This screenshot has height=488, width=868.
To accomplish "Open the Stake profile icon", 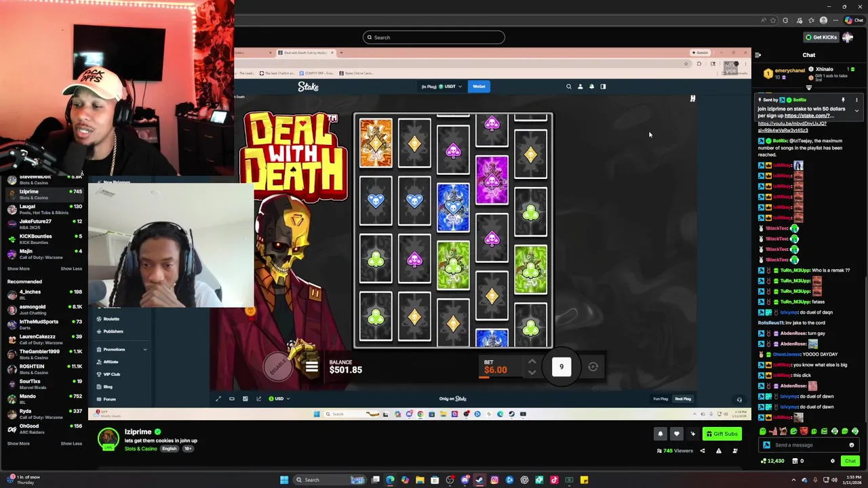I will point(580,86).
